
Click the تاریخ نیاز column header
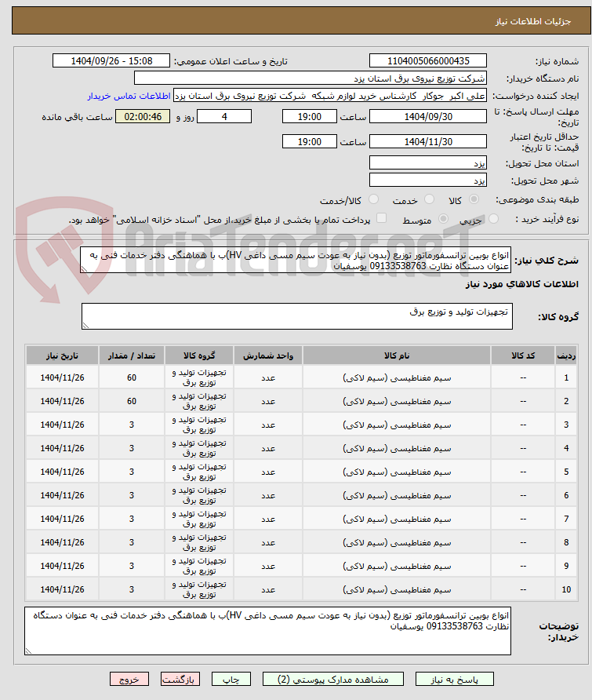coord(62,355)
